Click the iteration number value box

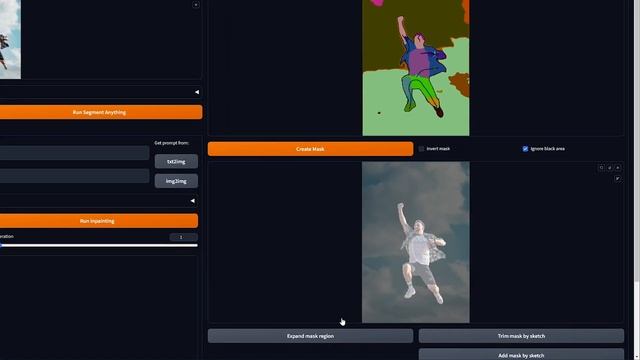point(183,237)
